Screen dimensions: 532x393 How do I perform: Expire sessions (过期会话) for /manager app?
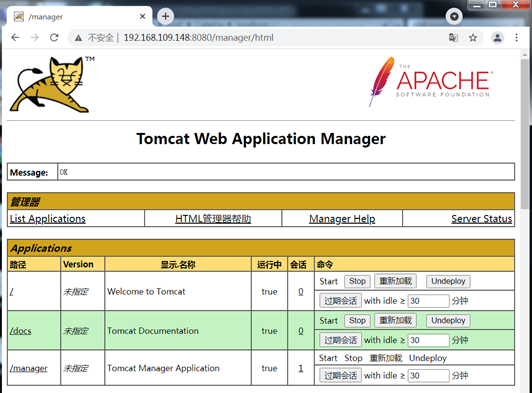coord(340,375)
